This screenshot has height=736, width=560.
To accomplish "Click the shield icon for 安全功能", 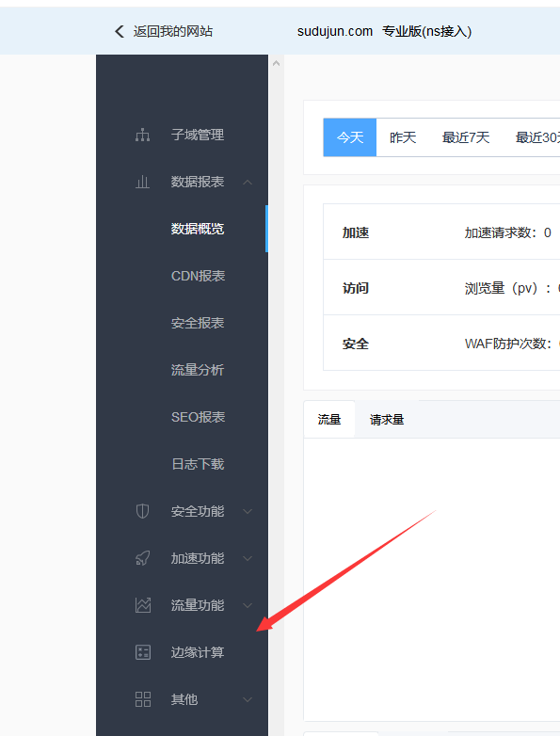I will click(143, 511).
